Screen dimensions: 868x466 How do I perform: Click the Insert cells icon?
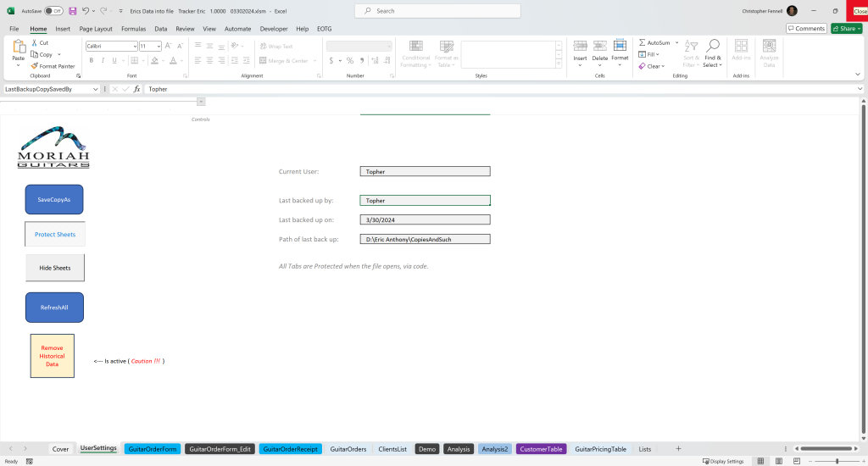point(580,47)
